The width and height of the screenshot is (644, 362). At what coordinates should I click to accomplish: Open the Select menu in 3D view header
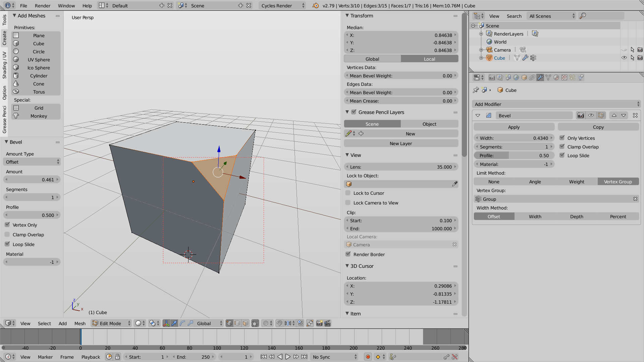[44, 323]
